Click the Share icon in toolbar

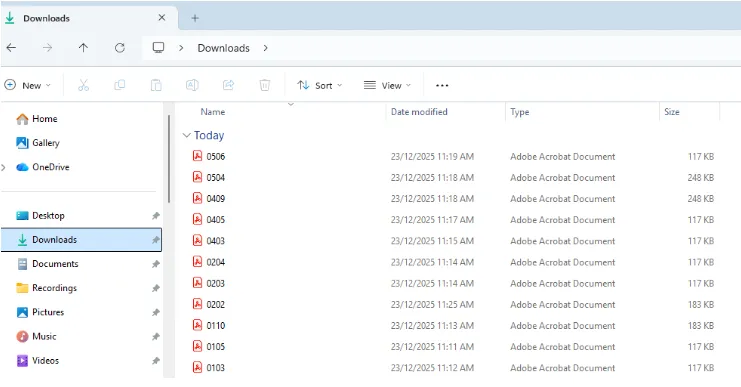(228, 86)
